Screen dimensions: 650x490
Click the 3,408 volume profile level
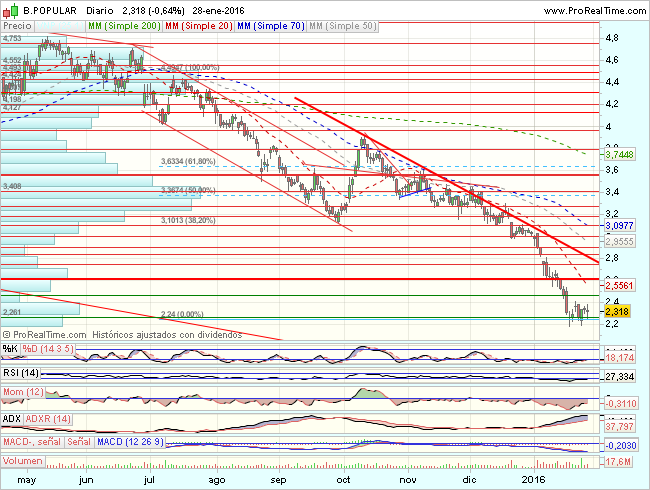pos(12,186)
